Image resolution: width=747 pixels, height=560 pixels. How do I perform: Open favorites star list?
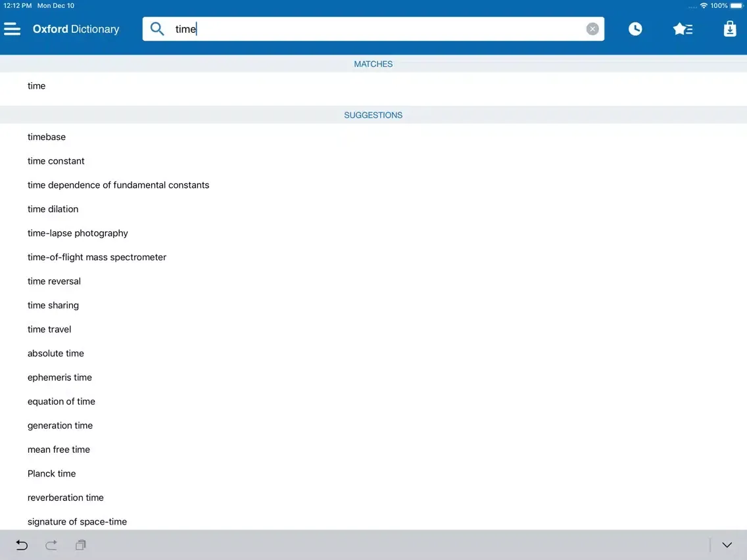click(683, 29)
